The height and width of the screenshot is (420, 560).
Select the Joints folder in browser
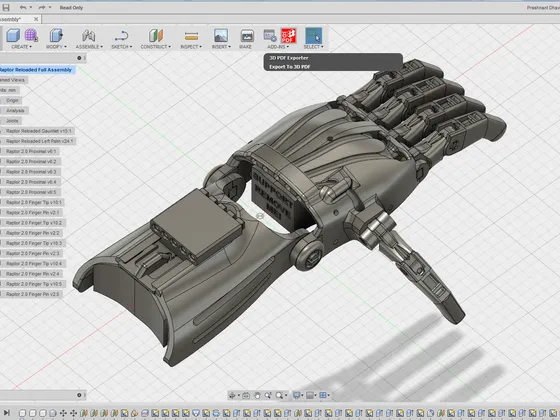coord(12,121)
